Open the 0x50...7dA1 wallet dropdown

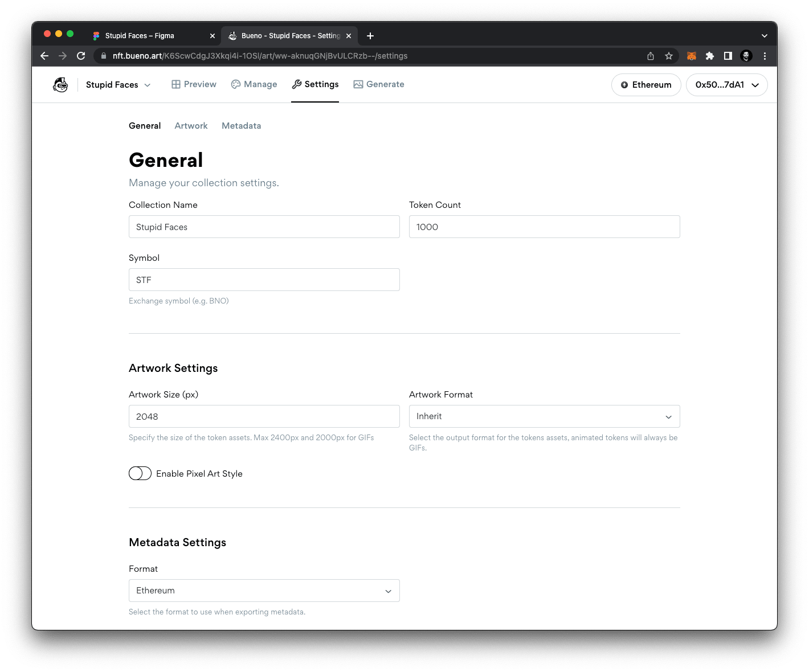point(727,85)
